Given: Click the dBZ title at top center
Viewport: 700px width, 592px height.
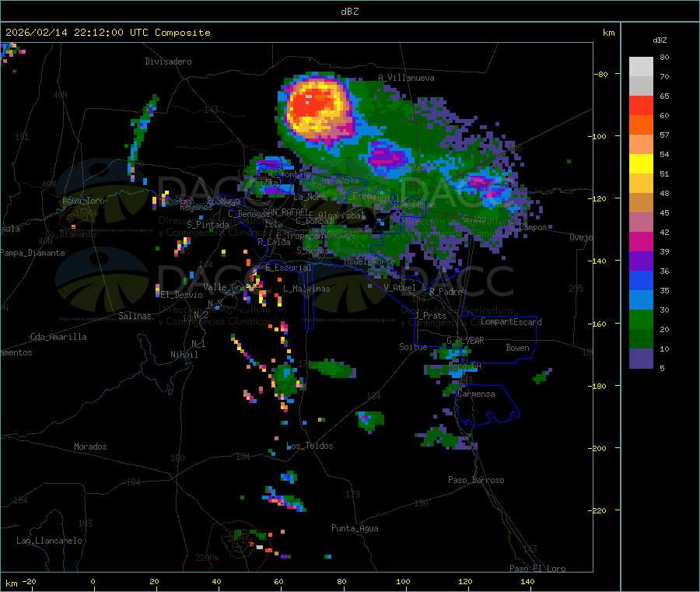Looking at the screenshot, I should (x=349, y=11).
